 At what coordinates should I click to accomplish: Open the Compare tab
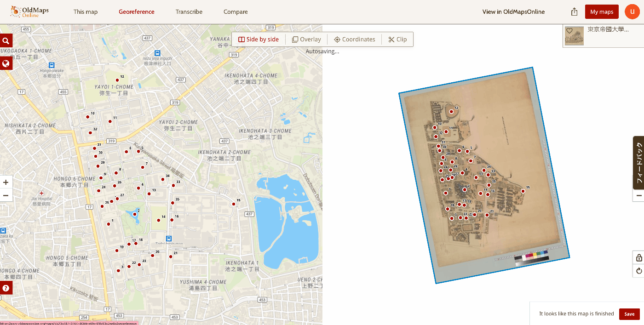[x=236, y=12]
